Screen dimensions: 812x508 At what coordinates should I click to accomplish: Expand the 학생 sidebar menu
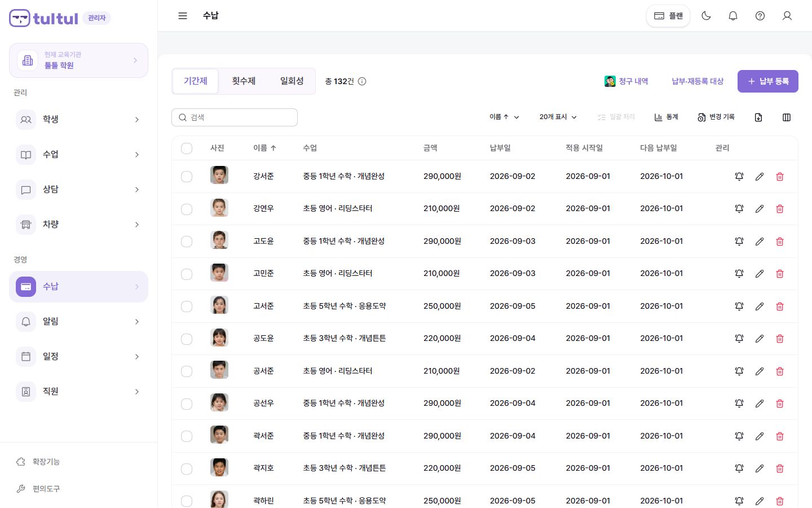tap(78, 120)
